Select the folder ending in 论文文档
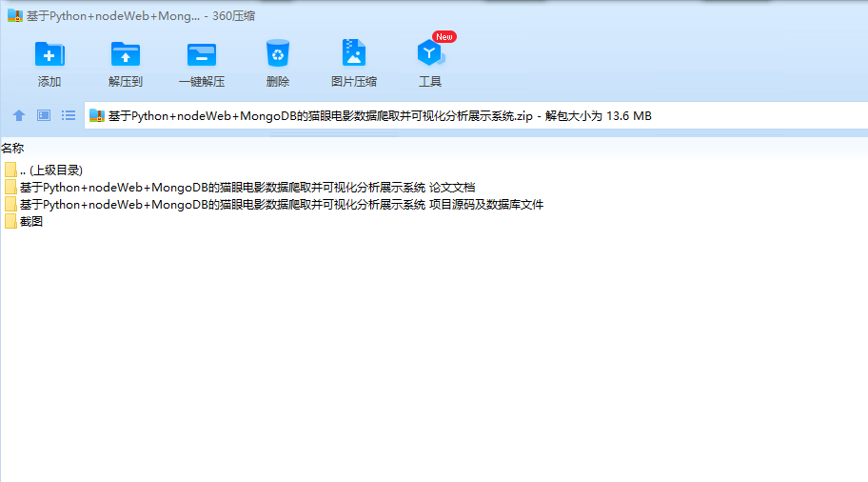868x482 pixels. pyautogui.click(x=239, y=188)
